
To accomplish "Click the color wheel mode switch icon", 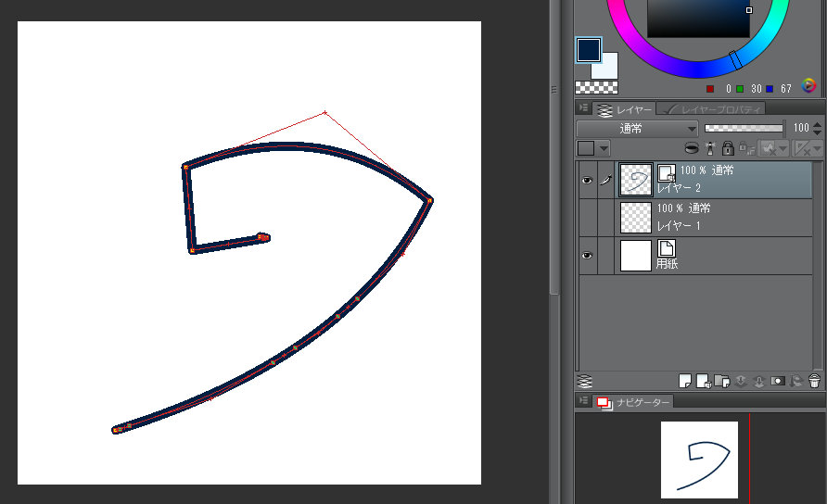I will [x=808, y=86].
